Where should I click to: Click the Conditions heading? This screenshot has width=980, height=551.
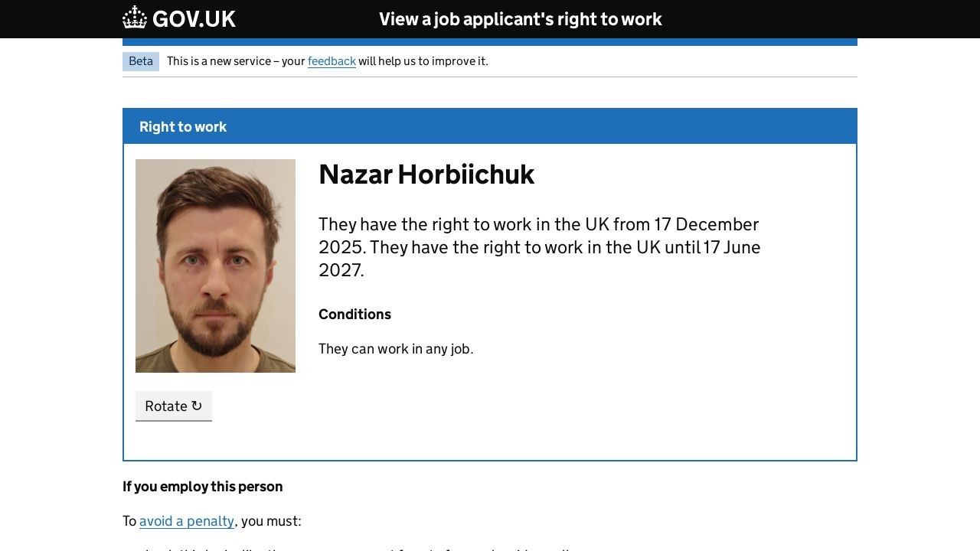(x=354, y=315)
